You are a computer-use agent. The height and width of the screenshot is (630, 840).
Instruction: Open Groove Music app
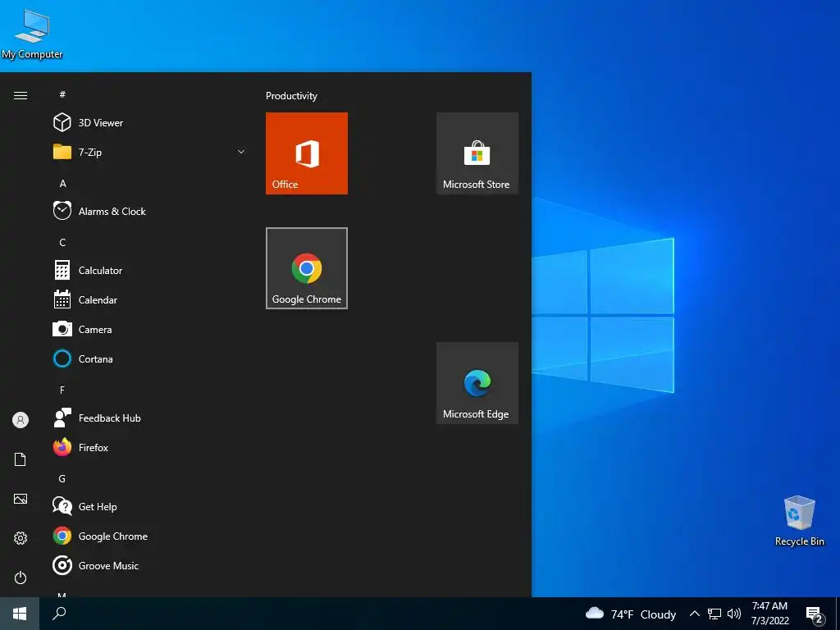click(x=150, y=566)
